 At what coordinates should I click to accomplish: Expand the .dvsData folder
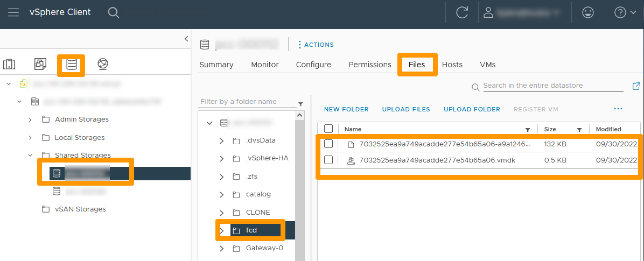coord(222,141)
